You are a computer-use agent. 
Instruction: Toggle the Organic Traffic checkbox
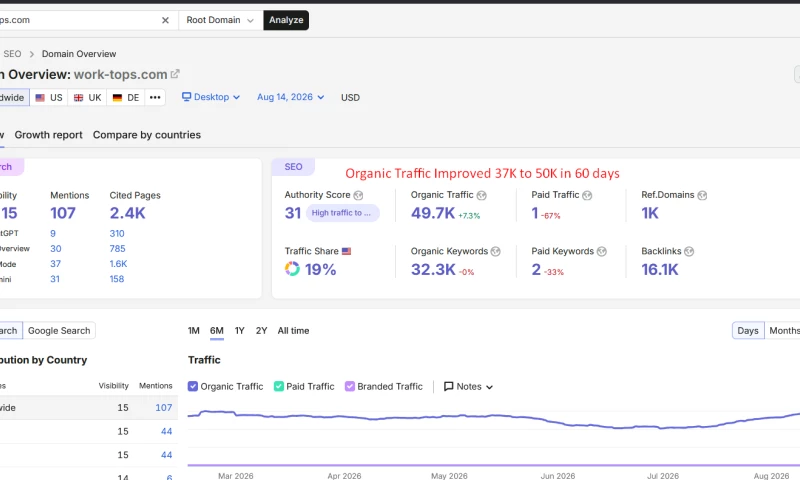[193, 386]
